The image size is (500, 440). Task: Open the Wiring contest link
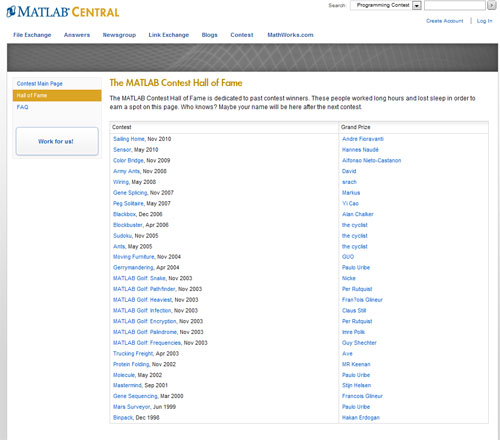tap(121, 182)
